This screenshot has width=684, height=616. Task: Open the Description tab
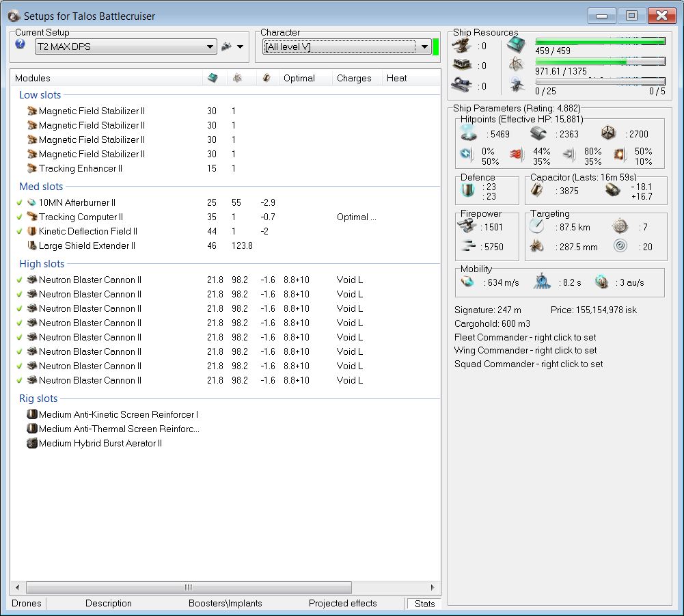(109, 603)
